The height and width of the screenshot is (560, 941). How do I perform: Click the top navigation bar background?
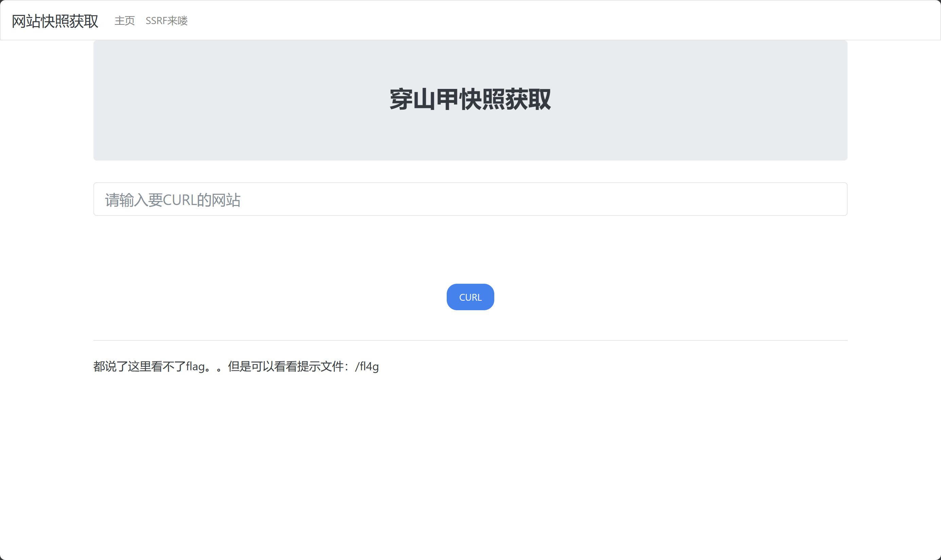566,20
